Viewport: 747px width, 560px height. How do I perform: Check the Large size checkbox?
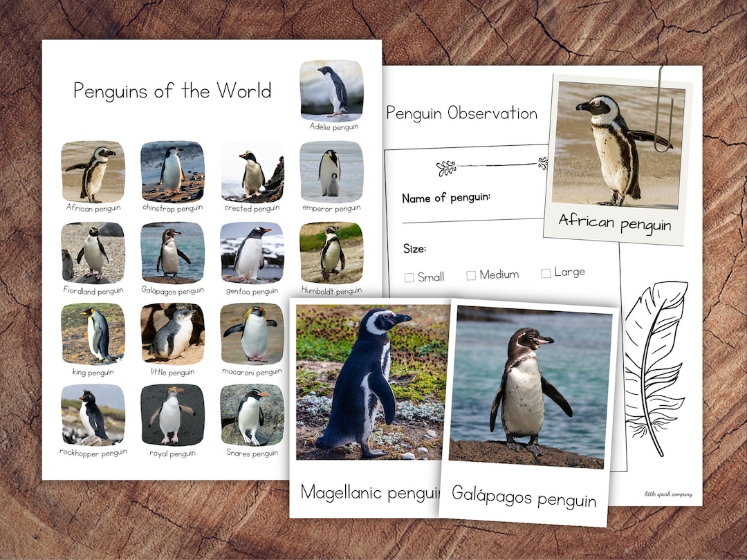click(544, 271)
